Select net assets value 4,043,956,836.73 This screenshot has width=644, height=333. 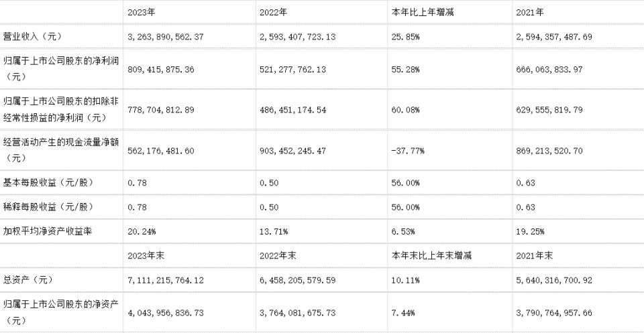(x=166, y=313)
